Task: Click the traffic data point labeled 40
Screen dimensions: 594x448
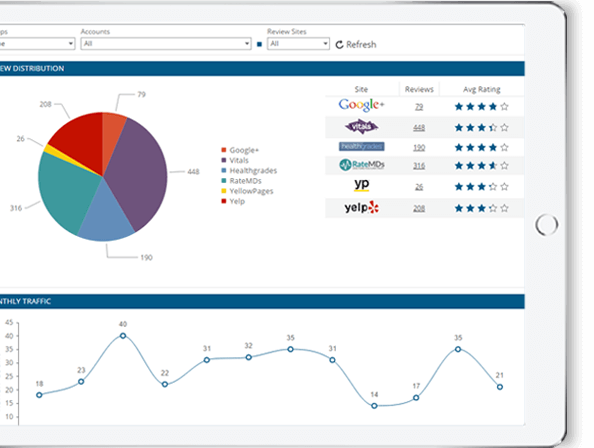Action: click(x=123, y=336)
